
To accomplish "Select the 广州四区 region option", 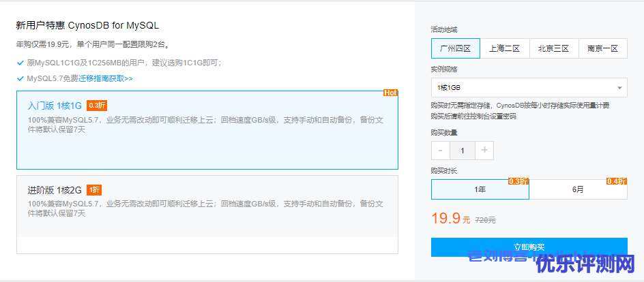I will coord(456,48).
